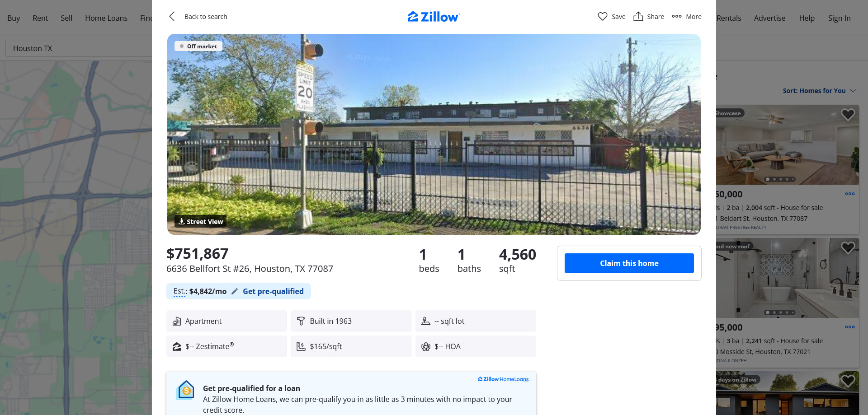868x415 pixels.
Task: Open the More three-dots menu
Action: (686, 17)
